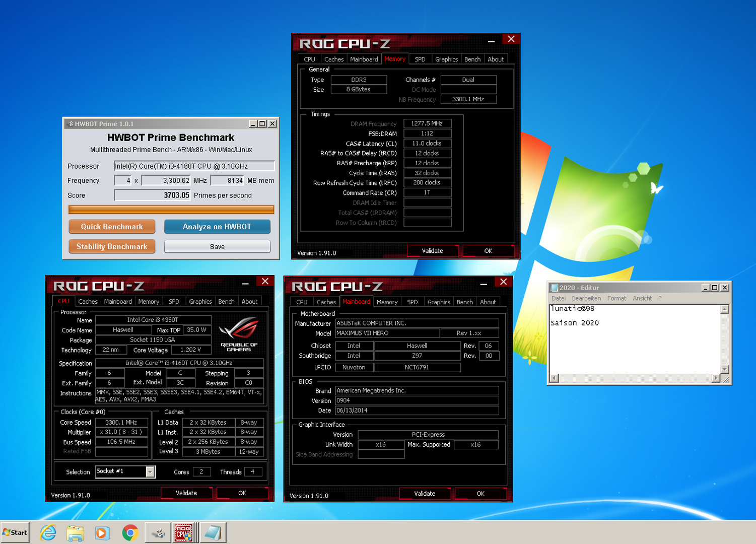Image resolution: width=756 pixels, height=544 pixels.
Task: Click the HWBOT Prime orange progress bar
Action: click(171, 210)
